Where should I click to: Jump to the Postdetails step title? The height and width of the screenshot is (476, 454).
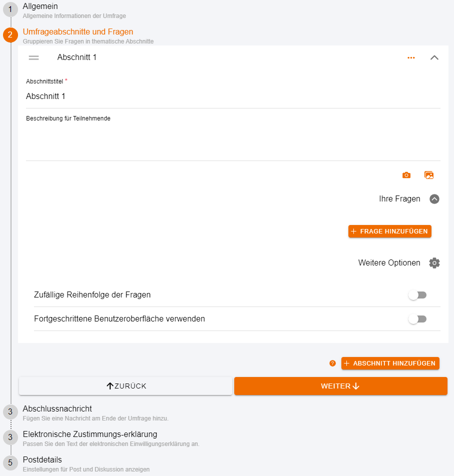click(x=42, y=459)
